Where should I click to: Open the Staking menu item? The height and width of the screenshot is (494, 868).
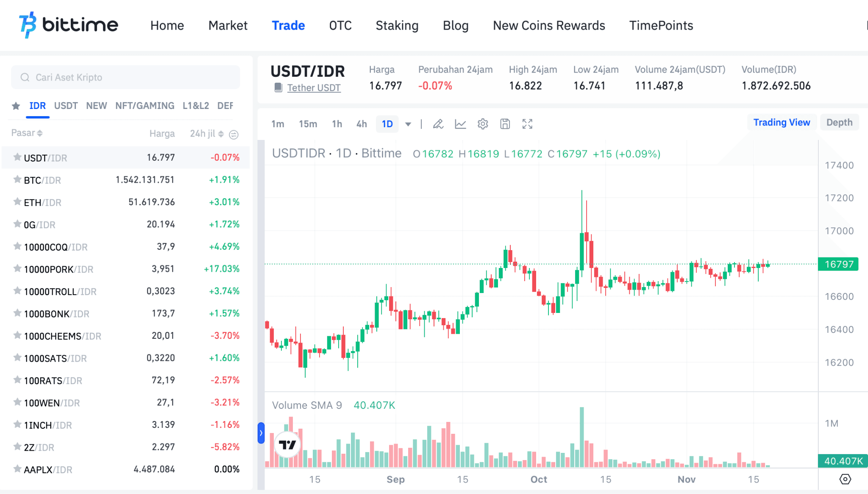pyautogui.click(x=397, y=25)
